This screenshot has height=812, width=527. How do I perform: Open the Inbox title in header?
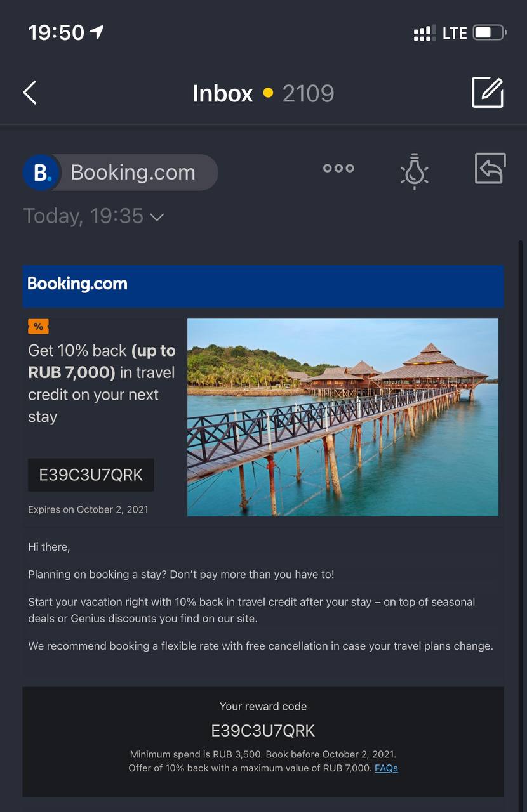(x=223, y=93)
